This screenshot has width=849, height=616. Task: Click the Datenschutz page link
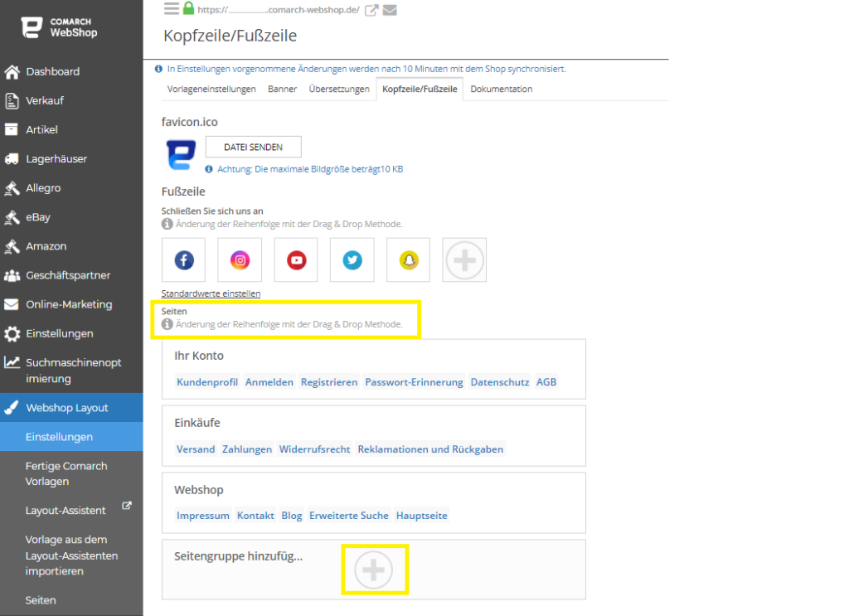pyautogui.click(x=500, y=382)
